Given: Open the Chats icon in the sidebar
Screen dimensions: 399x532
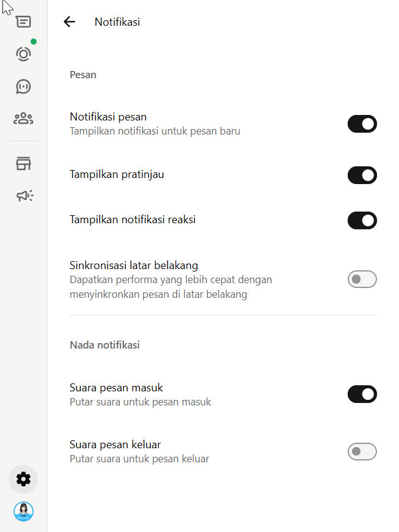Looking at the screenshot, I should (23, 22).
